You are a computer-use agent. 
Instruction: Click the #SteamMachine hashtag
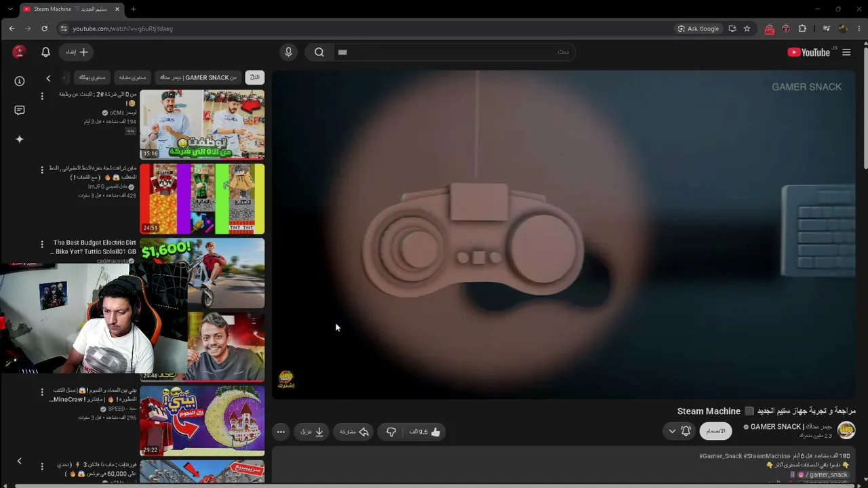tap(767, 456)
